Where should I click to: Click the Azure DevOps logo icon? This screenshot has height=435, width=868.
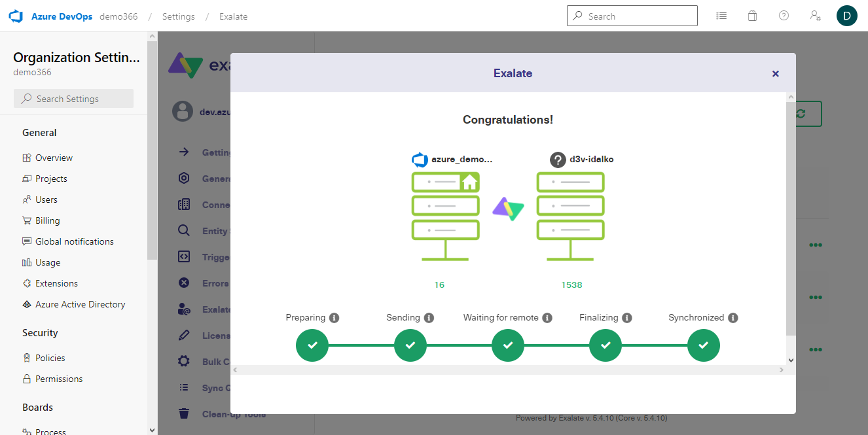(x=16, y=16)
